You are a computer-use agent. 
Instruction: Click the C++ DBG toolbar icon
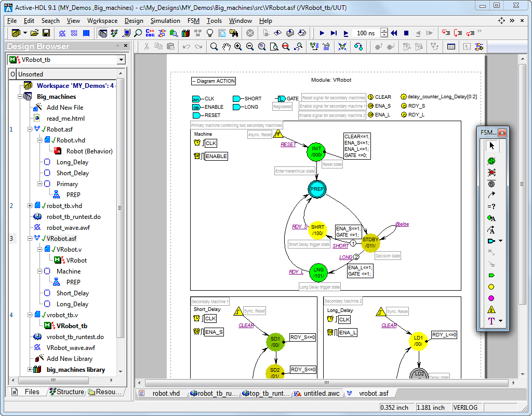click(150, 33)
